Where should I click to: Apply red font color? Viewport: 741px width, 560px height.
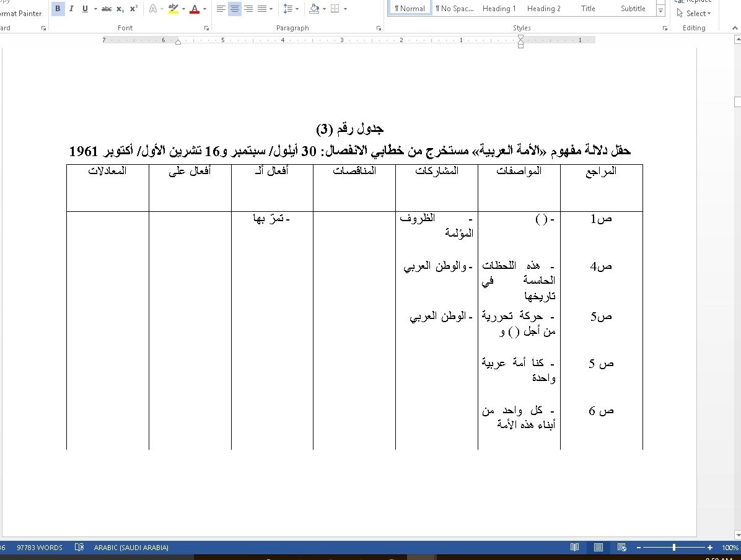(194, 9)
